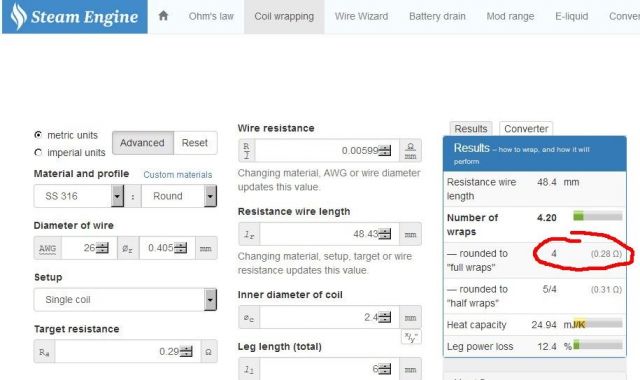Open the E-liquid tab
Image resolution: width=640 pixels, height=380 pixels.
571,16
